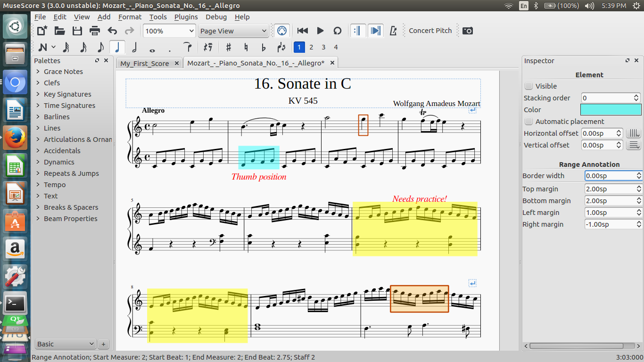Select the half note duration

(x=135, y=47)
